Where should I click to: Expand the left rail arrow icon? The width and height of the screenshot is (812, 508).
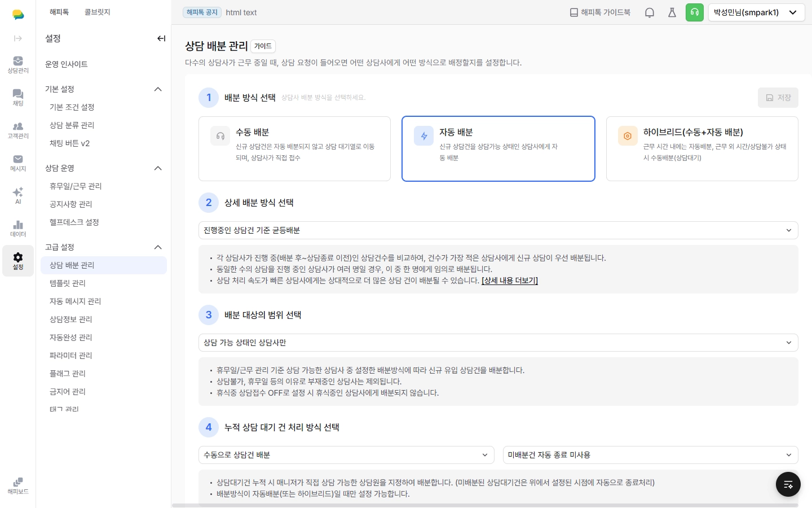(x=18, y=38)
